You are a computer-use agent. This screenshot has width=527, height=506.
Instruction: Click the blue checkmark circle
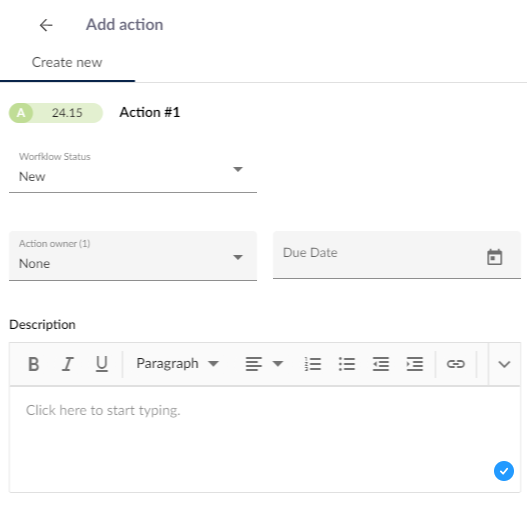[x=504, y=471]
